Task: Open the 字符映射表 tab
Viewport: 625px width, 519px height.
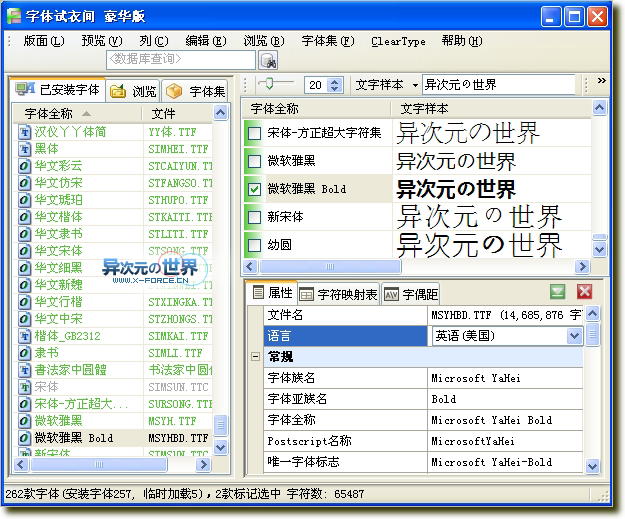Action: point(338,295)
